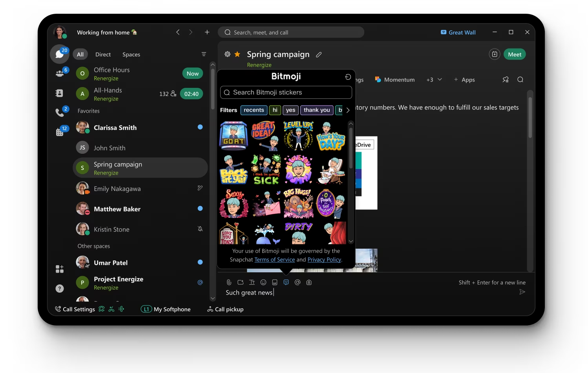This screenshot has width=588, height=373.
Task: Open the Contacts icon in sidebar
Action: tap(59, 93)
